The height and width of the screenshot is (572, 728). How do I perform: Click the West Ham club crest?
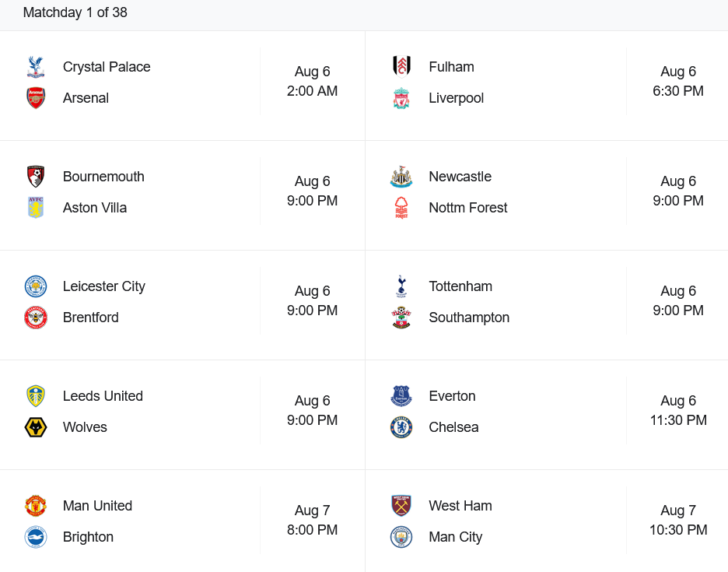click(401, 506)
